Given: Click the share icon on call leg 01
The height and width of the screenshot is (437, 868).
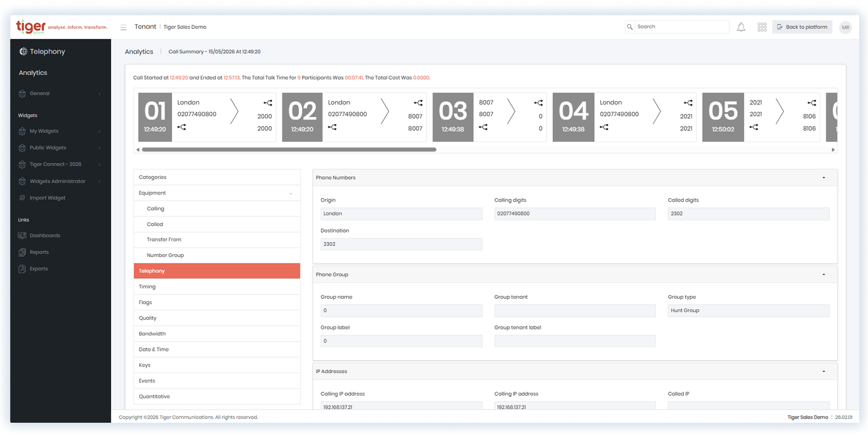Looking at the screenshot, I should pos(268,103).
